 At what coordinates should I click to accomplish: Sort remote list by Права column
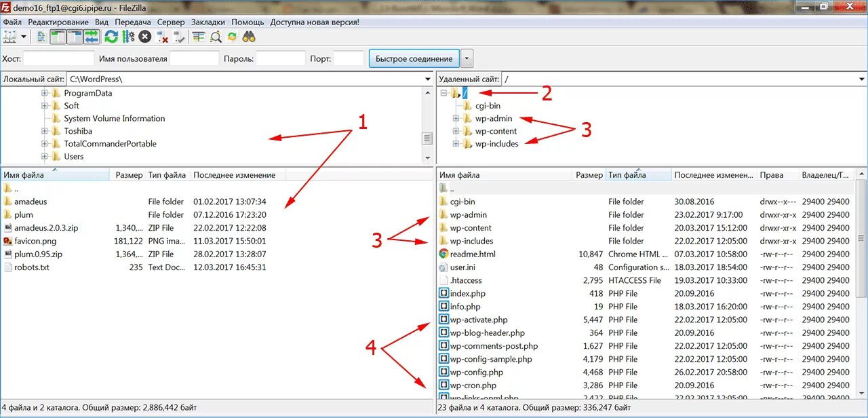[x=777, y=175]
